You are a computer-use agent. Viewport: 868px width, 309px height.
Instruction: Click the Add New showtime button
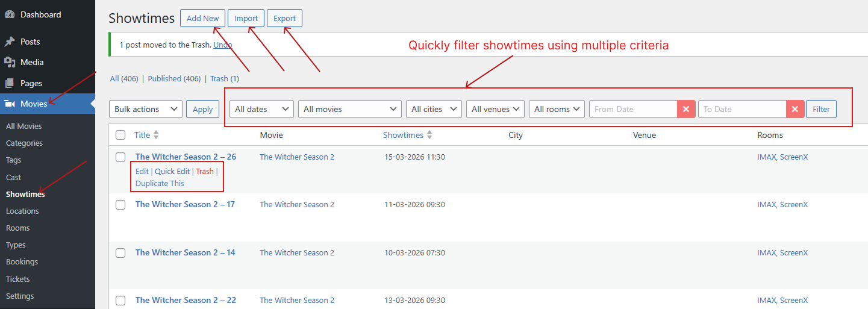[x=202, y=18]
